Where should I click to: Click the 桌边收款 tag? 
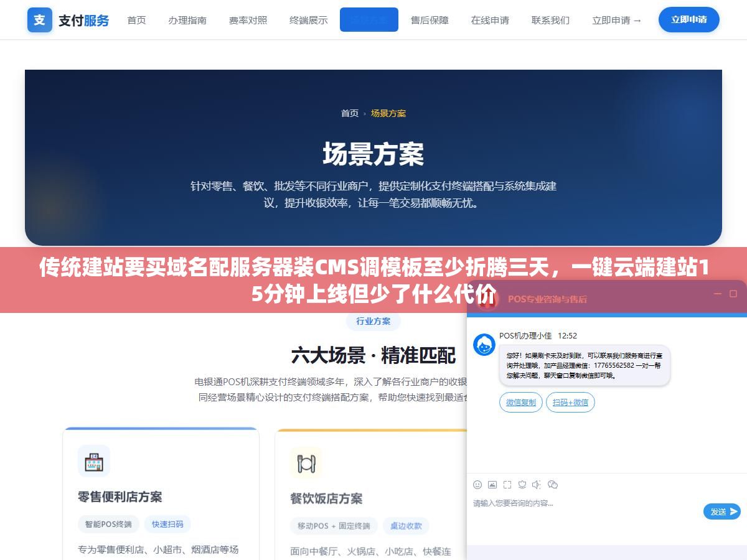406,526
